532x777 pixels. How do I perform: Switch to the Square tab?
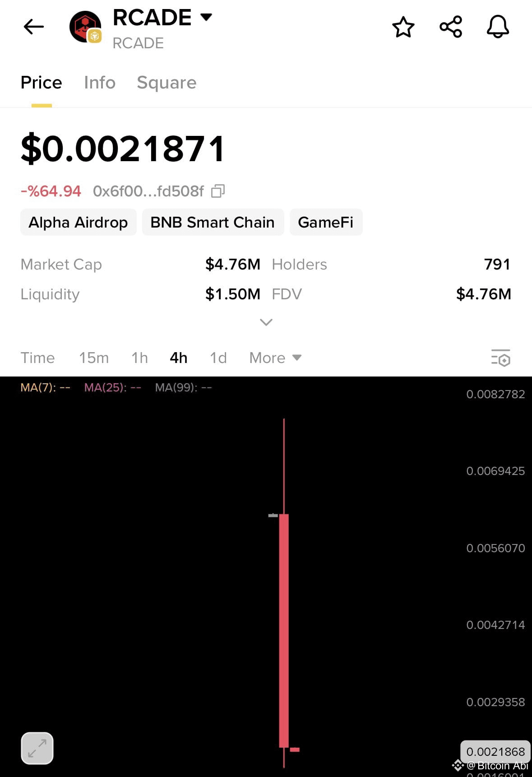tap(167, 83)
